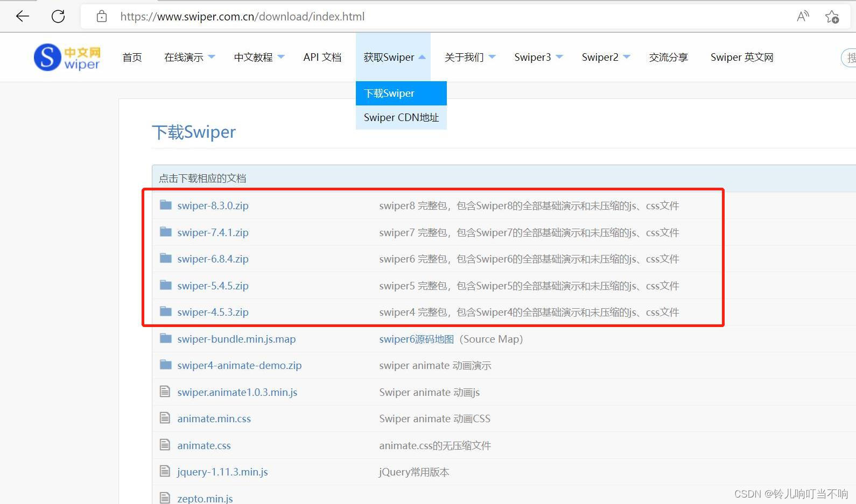This screenshot has height=504, width=856.
Task: Click the Swiper 中文网 logo
Action: [x=67, y=58]
